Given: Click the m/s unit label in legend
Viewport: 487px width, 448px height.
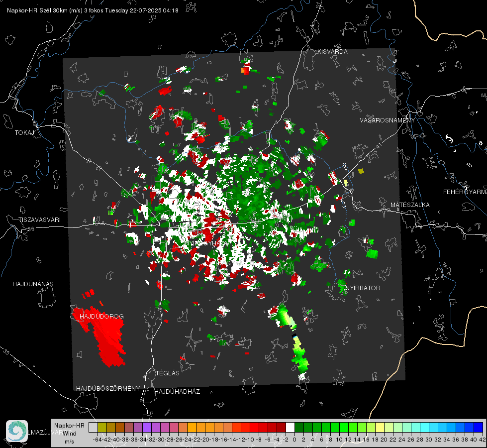Looking at the screenshot, I should (x=69, y=442).
